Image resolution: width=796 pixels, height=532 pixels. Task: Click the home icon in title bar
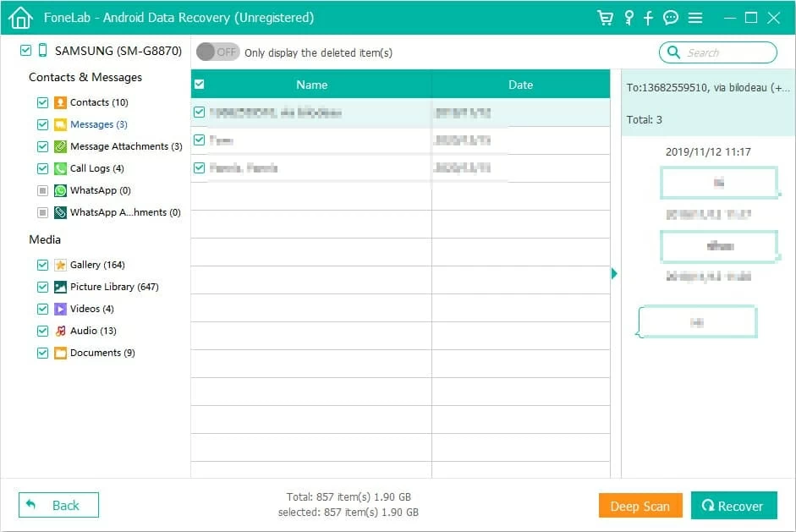pyautogui.click(x=19, y=17)
